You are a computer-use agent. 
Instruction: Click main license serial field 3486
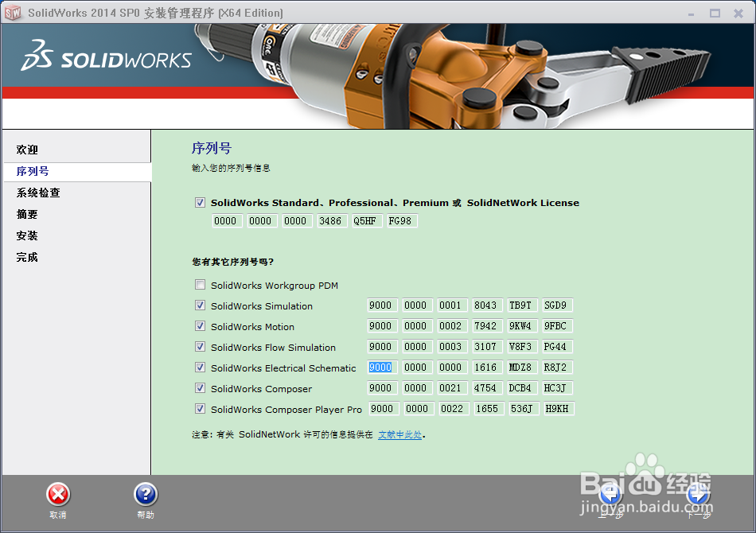pyautogui.click(x=332, y=221)
